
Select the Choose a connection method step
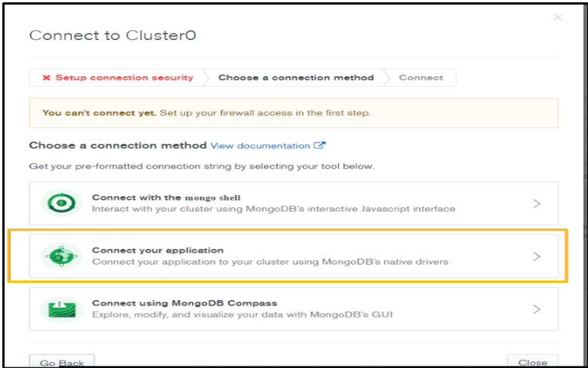click(x=296, y=78)
